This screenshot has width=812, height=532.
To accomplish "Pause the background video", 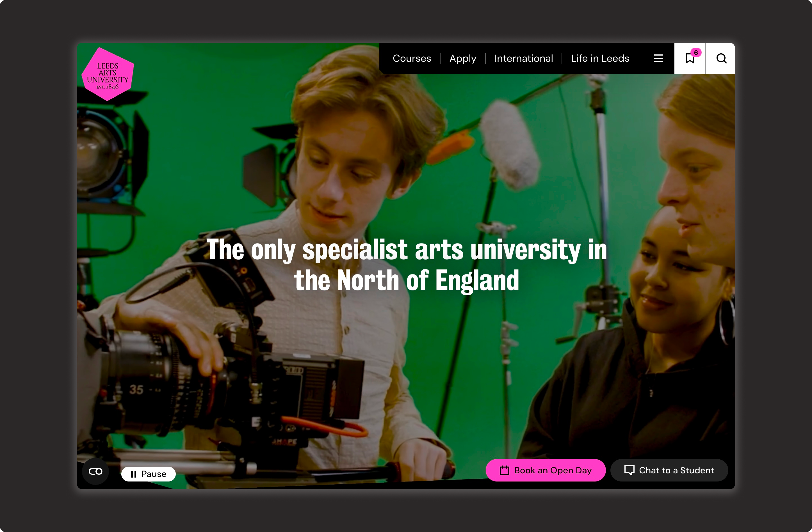I will pyautogui.click(x=149, y=474).
